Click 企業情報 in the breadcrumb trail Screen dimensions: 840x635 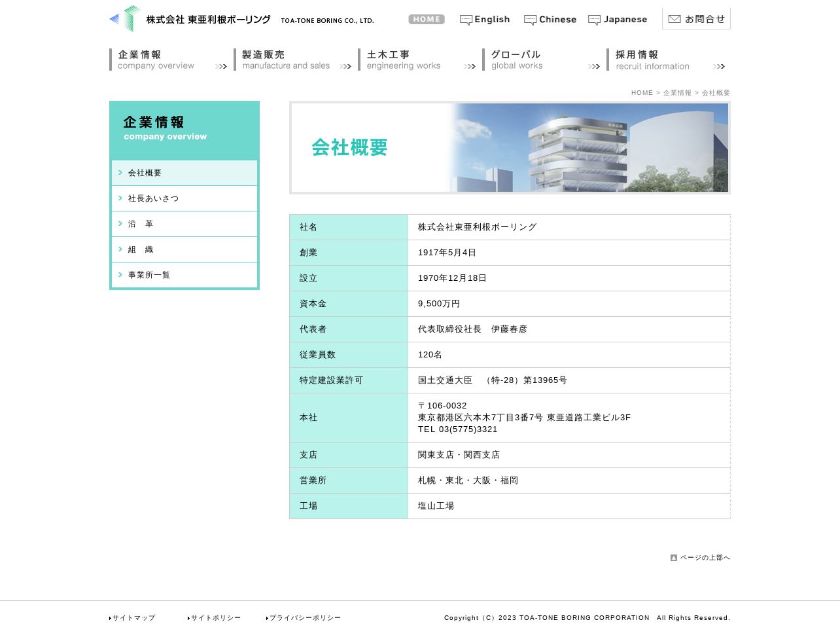coord(677,93)
